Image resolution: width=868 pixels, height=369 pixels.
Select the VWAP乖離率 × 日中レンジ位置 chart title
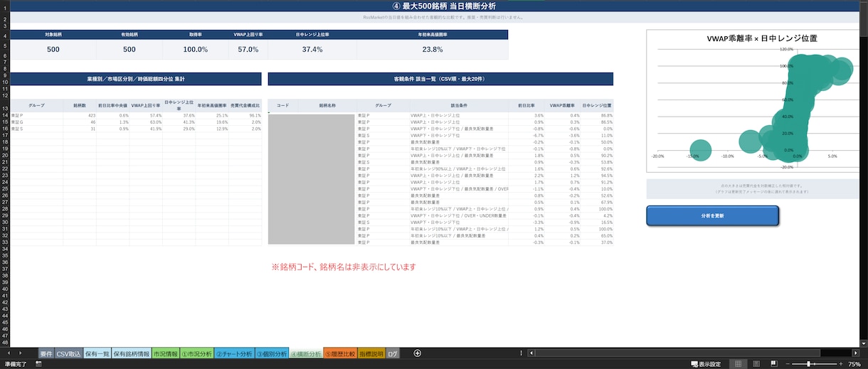[761, 38]
